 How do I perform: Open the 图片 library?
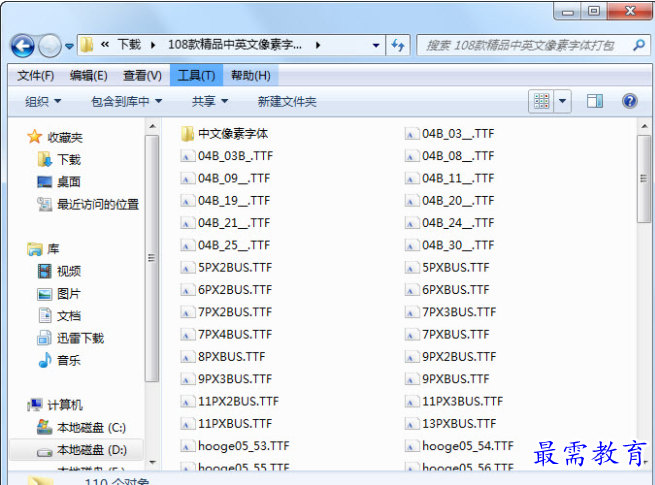point(69,294)
